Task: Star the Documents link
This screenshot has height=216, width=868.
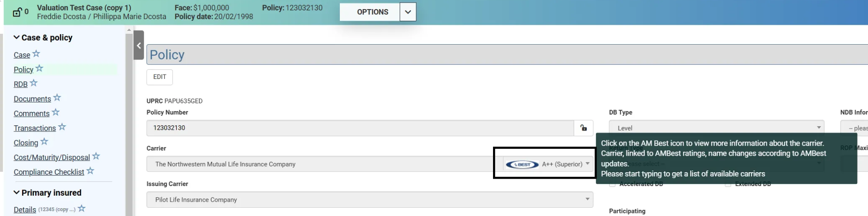Action: click(x=57, y=98)
